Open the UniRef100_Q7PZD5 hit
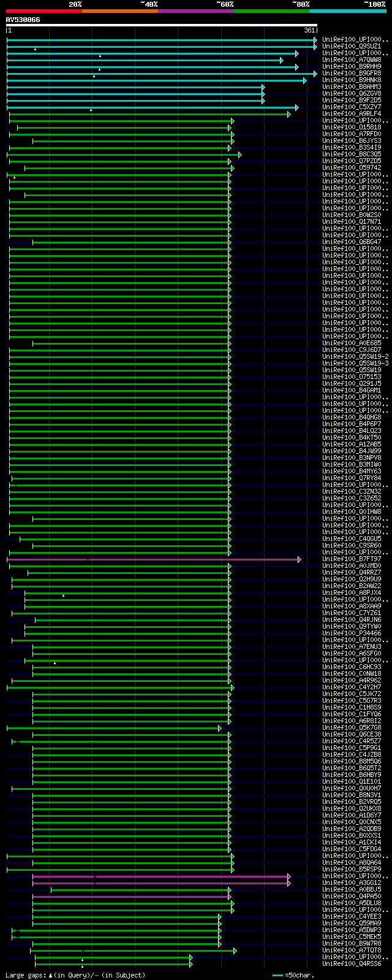 click(352, 161)
